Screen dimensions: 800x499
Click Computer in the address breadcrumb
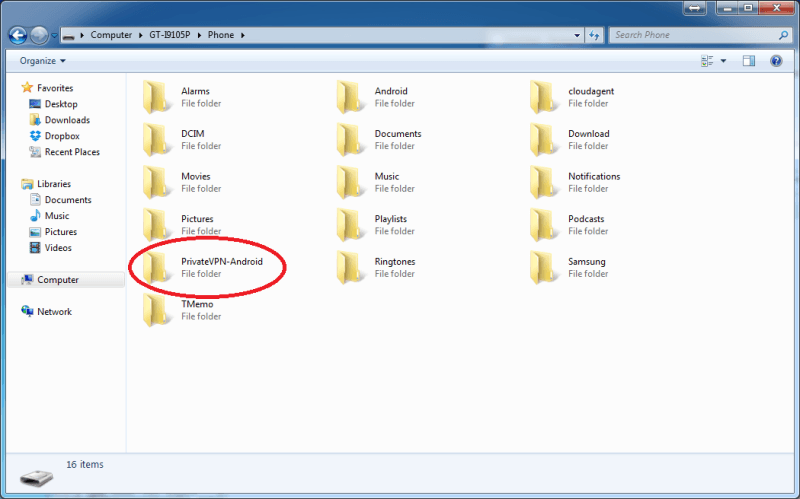click(111, 35)
